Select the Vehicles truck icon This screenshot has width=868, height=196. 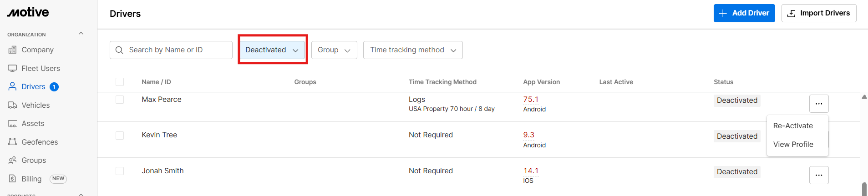pos(12,105)
